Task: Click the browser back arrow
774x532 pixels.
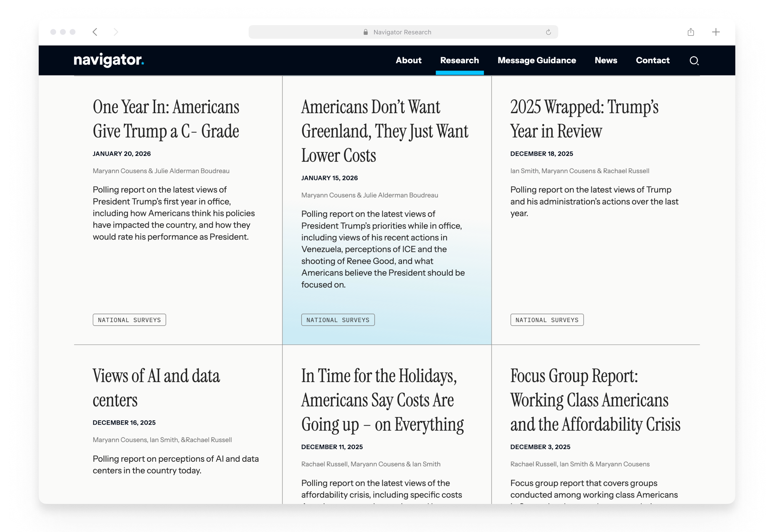Action: [95, 32]
